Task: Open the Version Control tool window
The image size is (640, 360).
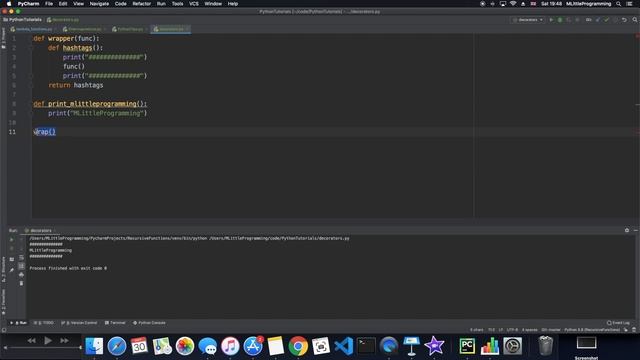Action: [79, 323]
